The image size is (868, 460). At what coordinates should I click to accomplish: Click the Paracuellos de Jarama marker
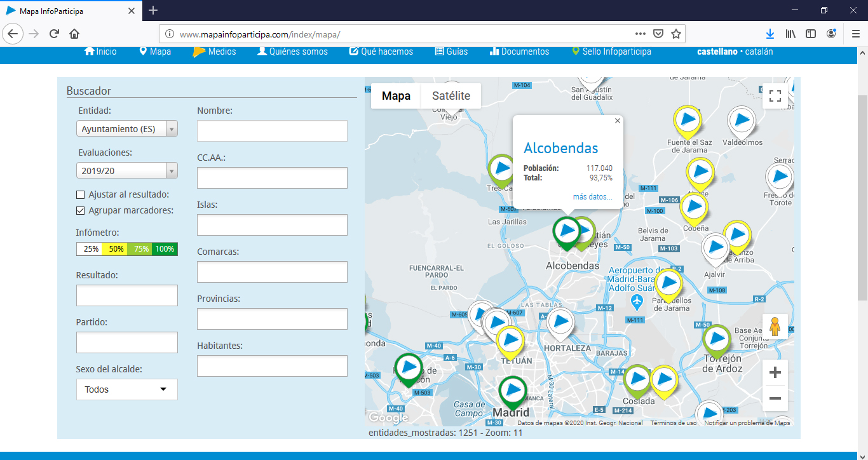coord(668,285)
